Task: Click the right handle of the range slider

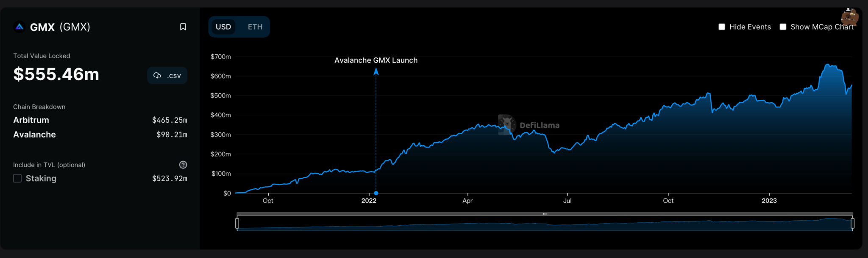Action: click(852, 223)
